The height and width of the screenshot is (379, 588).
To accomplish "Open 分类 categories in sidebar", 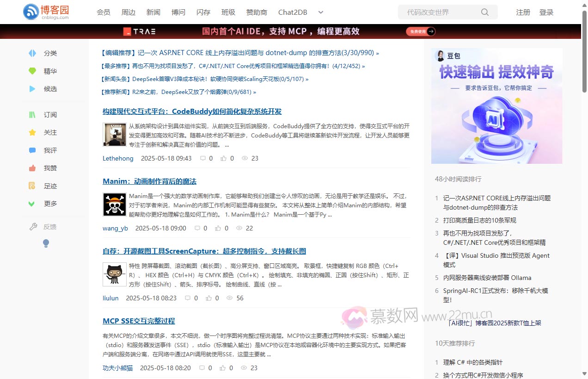I will click(32, 53).
